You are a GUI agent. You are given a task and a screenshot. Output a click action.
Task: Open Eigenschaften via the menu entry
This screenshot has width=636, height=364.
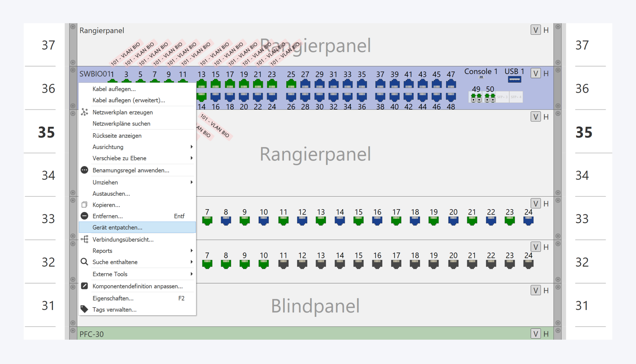113,298
